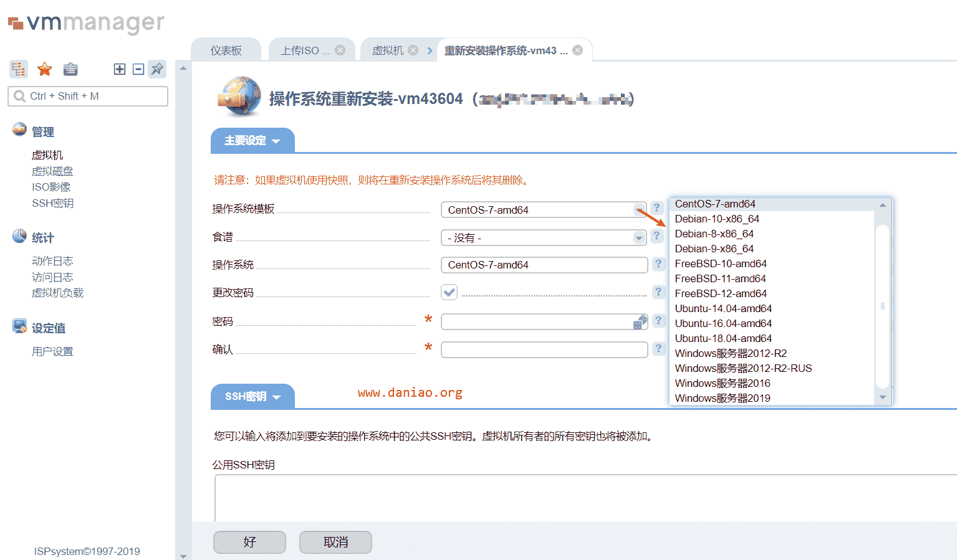Viewport: 957px width, 560px height.
Task: Open 虚拟磁盘 in the sidebar menu
Action: [x=52, y=171]
